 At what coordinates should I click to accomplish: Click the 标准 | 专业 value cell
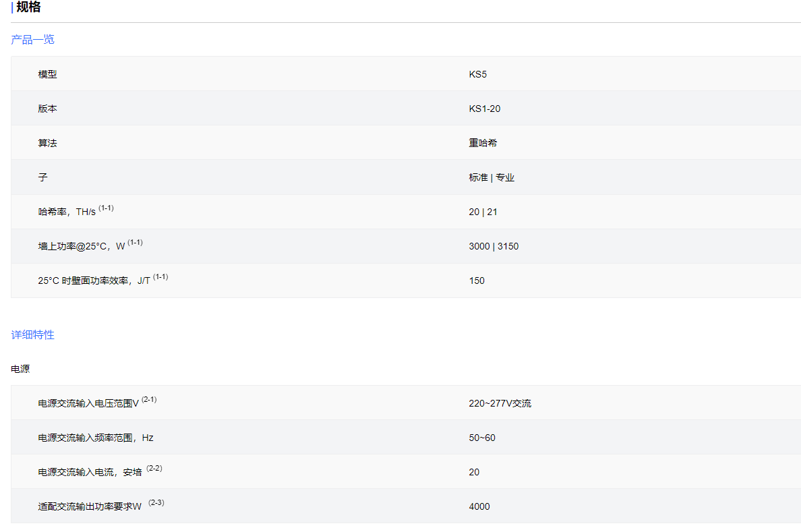pos(492,177)
